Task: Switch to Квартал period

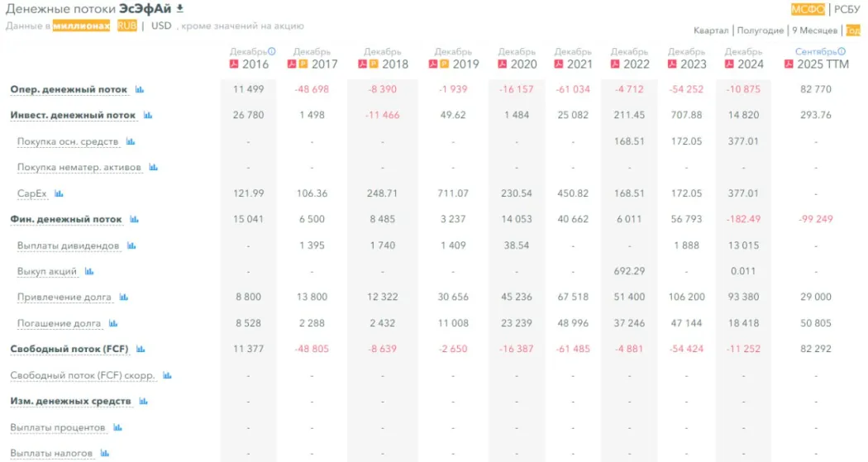Action: (x=711, y=31)
